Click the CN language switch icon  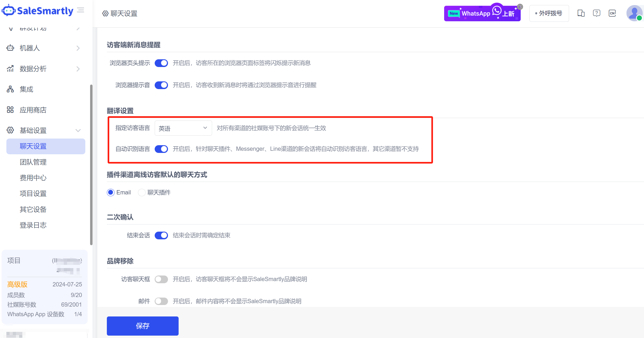point(612,13)
